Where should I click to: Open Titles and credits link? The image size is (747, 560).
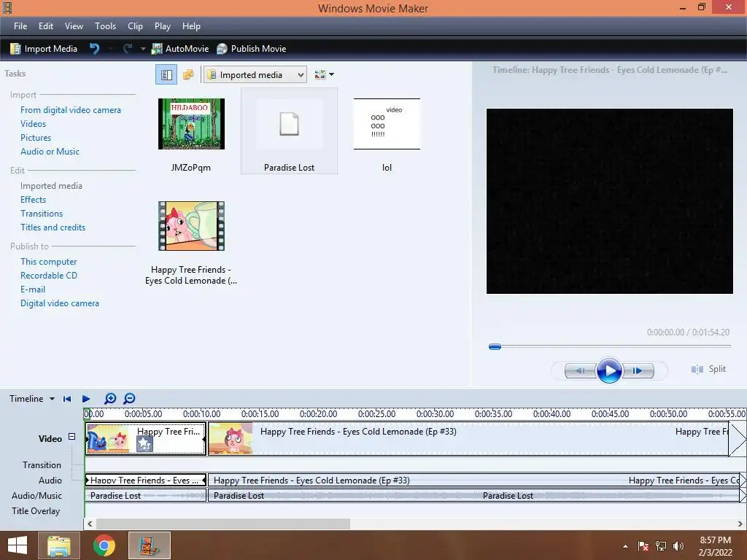click(53, 227)
